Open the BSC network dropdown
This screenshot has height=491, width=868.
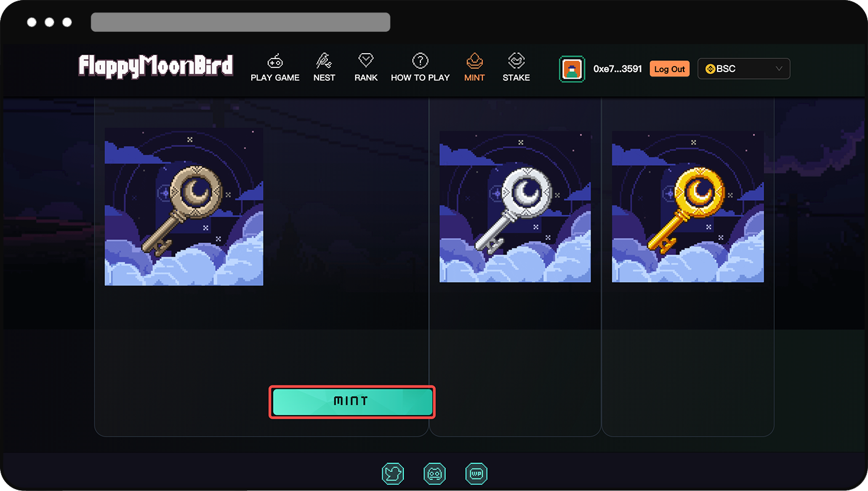(743, 69)
